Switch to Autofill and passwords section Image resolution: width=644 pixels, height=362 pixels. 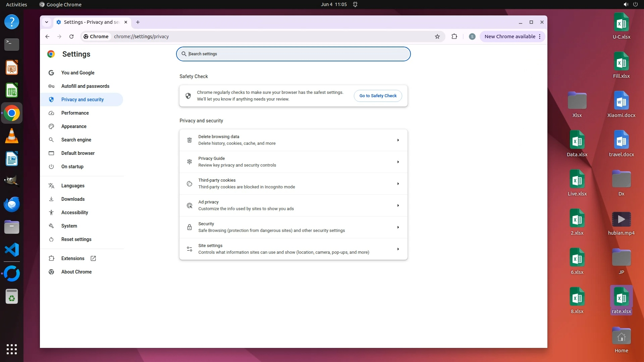pyautogui.click(x=85, y=86)
